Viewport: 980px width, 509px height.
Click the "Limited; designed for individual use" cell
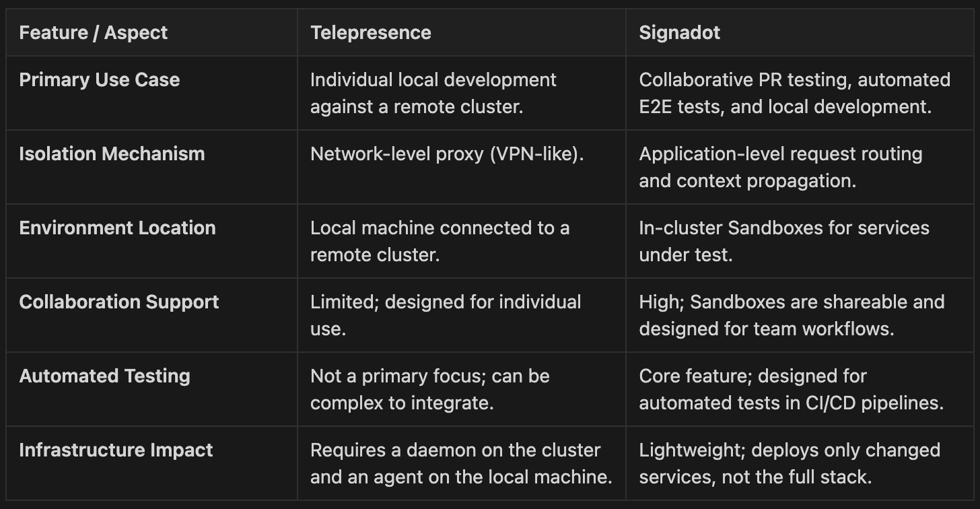tap(446, 315)
